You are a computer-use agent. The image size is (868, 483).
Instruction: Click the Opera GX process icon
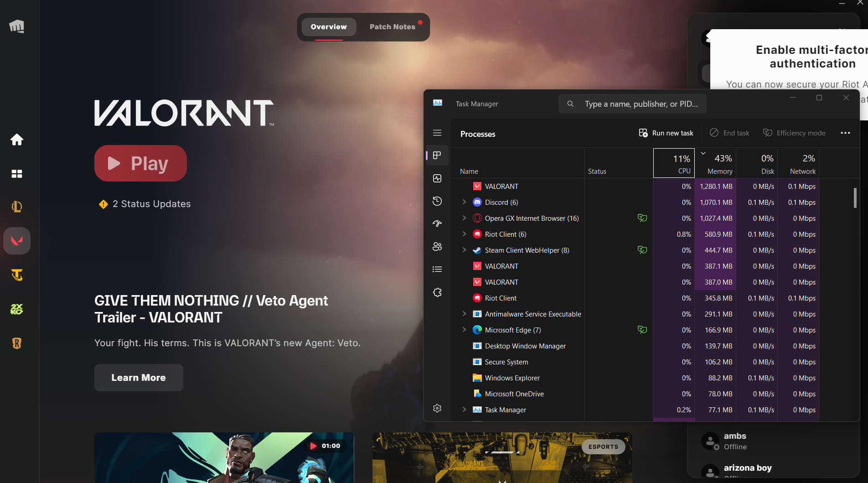477,218
